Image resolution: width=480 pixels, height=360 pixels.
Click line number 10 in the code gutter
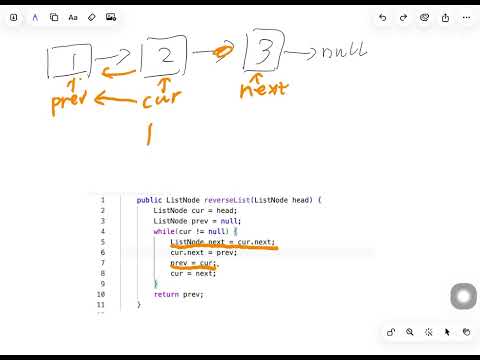click(x=101, y=295)
